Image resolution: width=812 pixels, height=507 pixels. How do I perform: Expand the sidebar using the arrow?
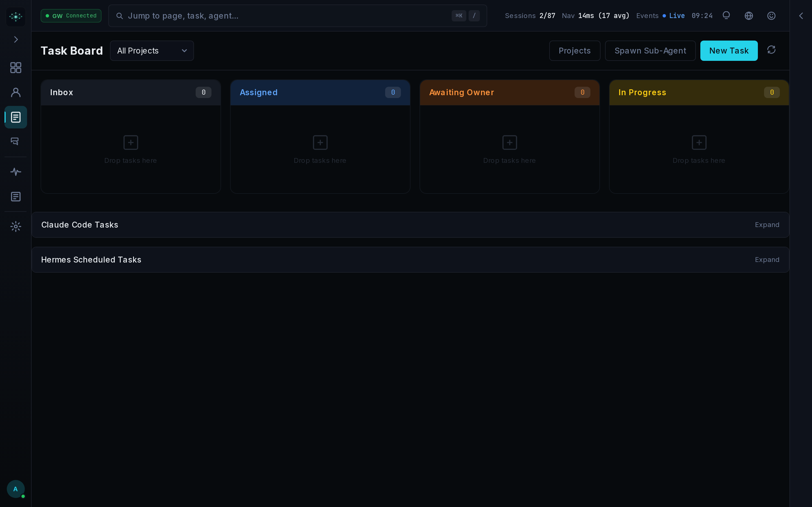pos(16,39)
